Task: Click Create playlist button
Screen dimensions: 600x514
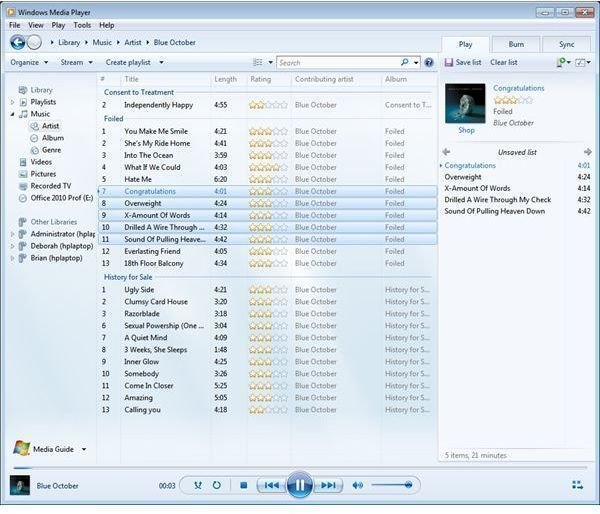Action: point(128,62)
